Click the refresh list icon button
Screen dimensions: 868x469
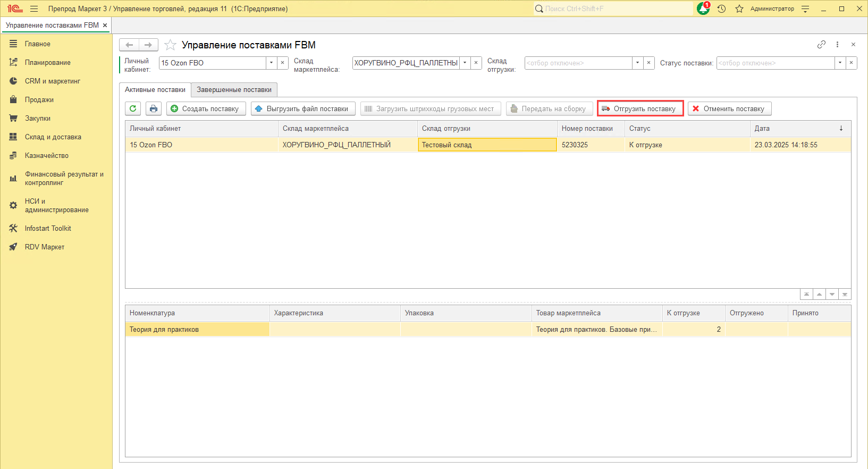[133, 108]
